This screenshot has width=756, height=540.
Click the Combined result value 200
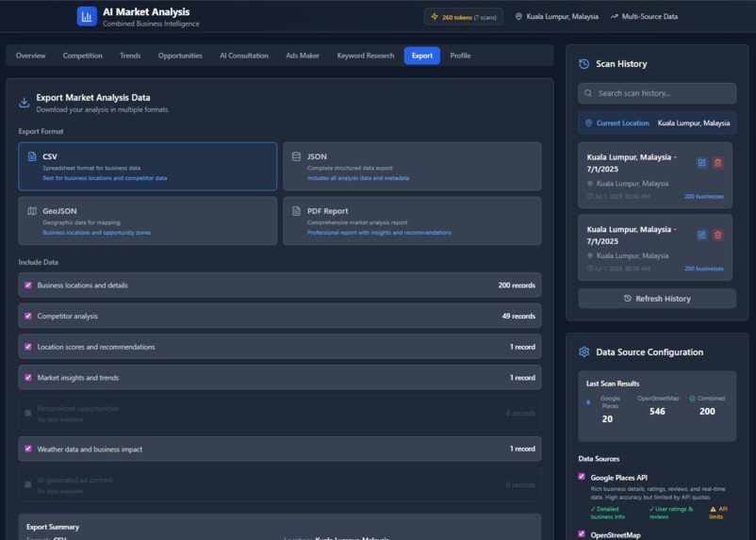click(x=707, y=411)
